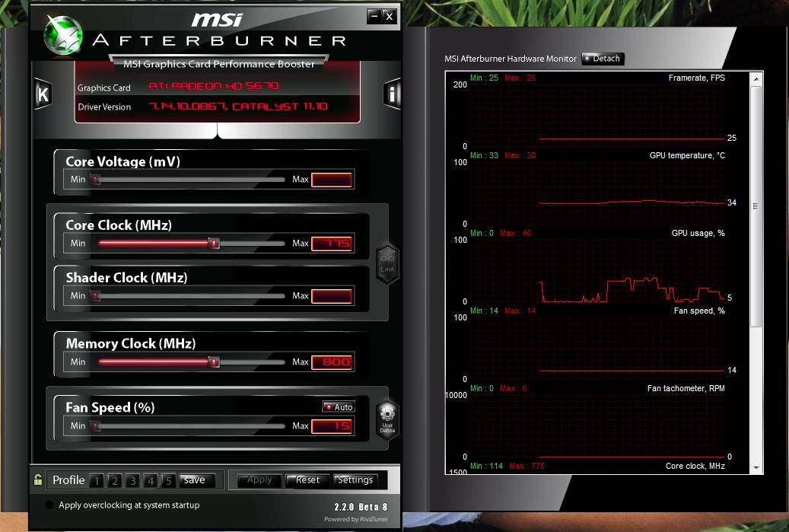
Task: Click the hardware monitor scrollbar thumb
Action: click(756, 206)
